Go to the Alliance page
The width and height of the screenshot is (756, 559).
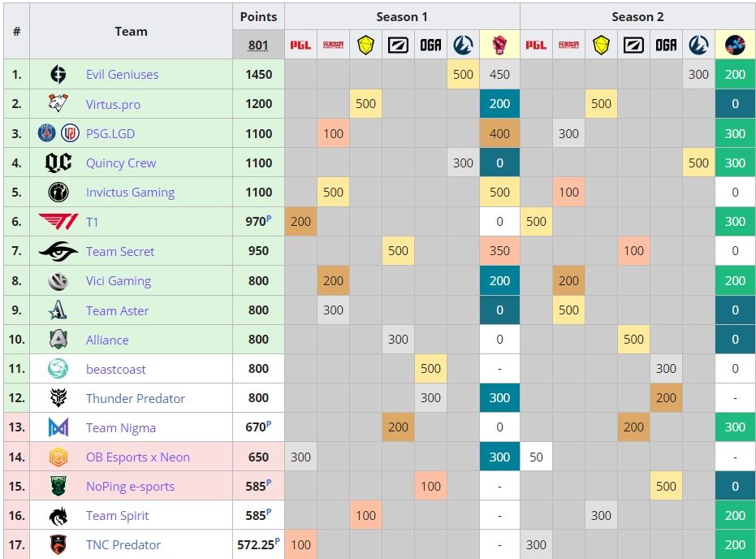pos(107,340)
